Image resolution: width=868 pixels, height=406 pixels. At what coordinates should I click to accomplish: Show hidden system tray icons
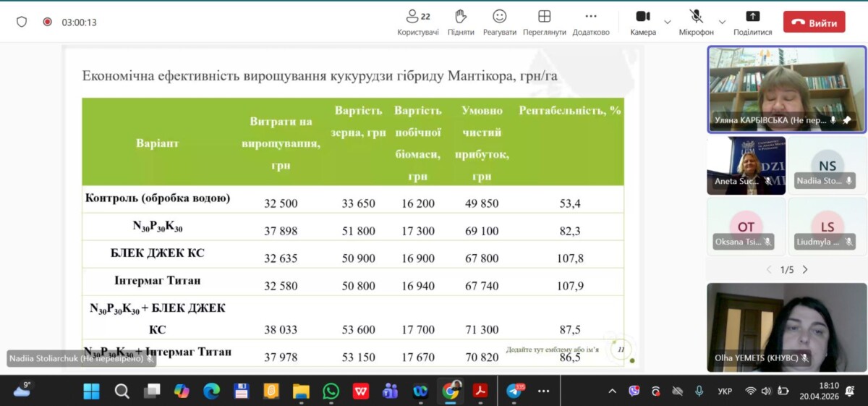pyautogui.click(x=613, y=392)
